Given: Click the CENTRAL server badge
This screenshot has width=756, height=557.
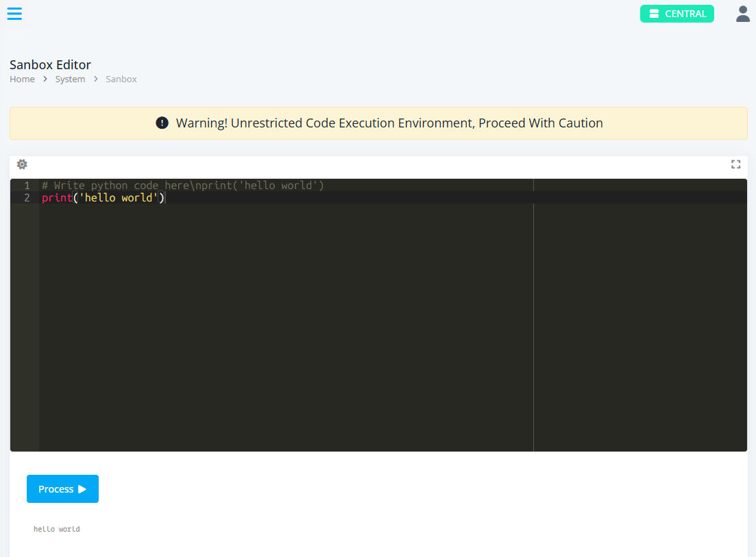Looking at the screenshot, I should [x=677, y=14].
